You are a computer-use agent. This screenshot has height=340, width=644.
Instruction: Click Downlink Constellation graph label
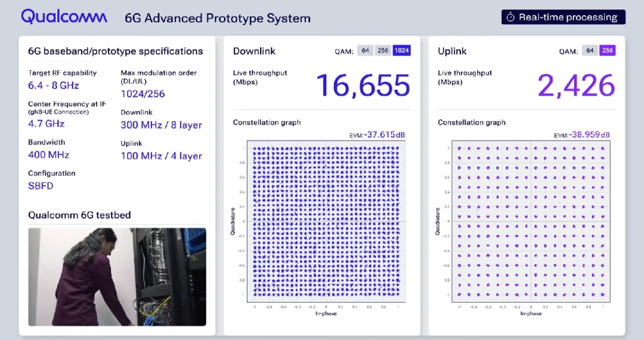click(x=267, y=122)
